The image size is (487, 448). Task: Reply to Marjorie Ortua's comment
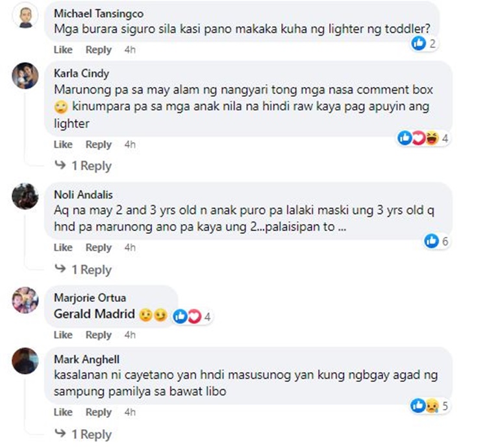tap(99, 335)
